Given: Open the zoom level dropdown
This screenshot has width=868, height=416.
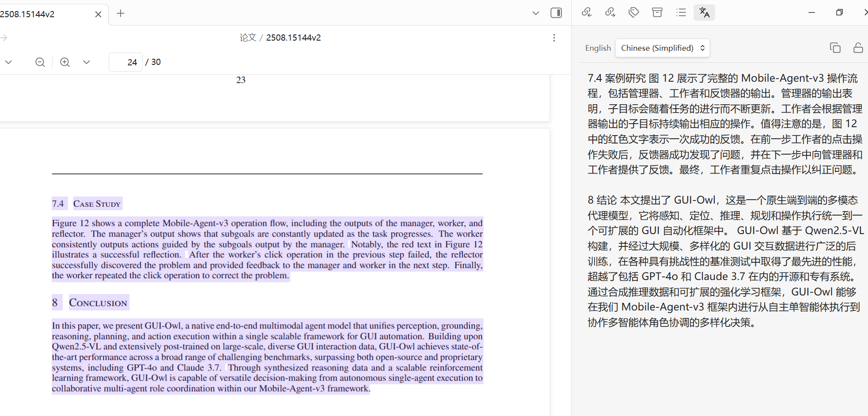Looking at the screenshot, I should 87,62.
